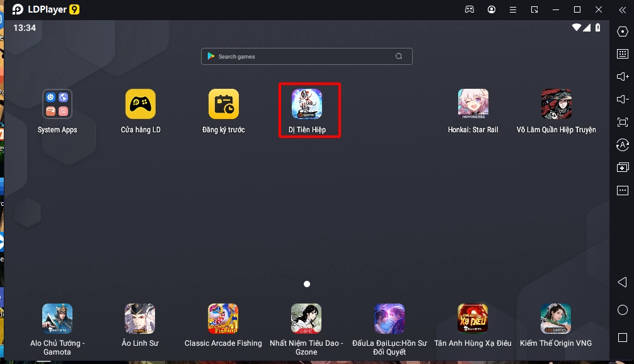Expand more tools with three-dot button
634x364 pixels.
(623, 190)
